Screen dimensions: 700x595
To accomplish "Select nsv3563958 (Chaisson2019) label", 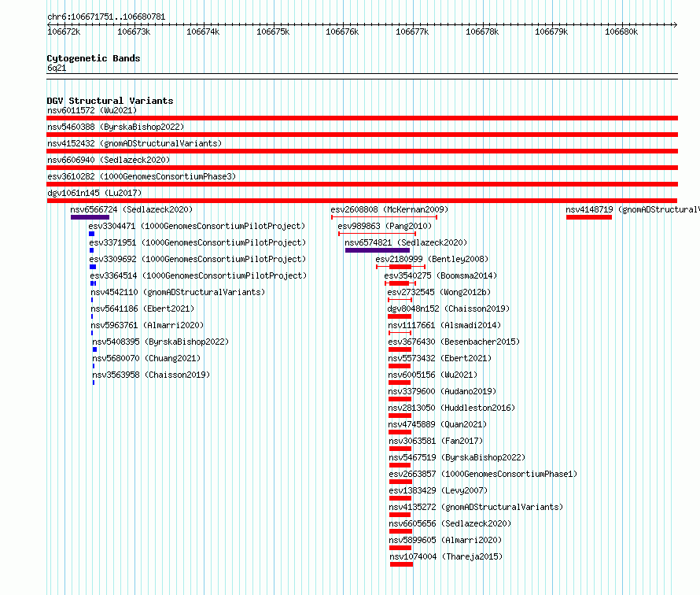I will (151, 375).
